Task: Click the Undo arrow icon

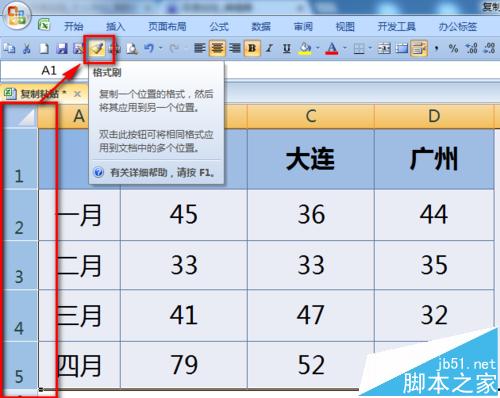Action: pyautogui.click(x=149, y=49)
